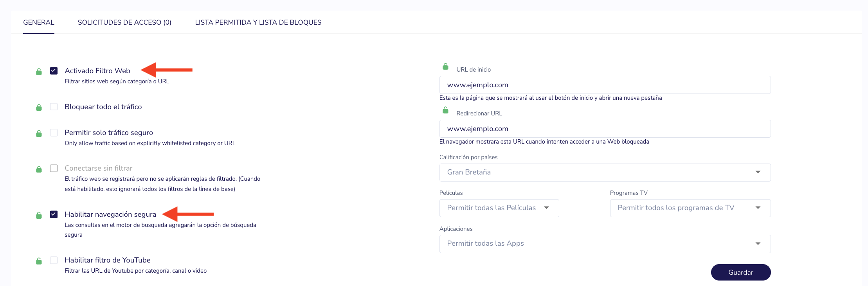Tick the Conectarse sin filtrar checkbox
Screen dimensions: 868x286
pyautogui.click(x=54, y=168)
